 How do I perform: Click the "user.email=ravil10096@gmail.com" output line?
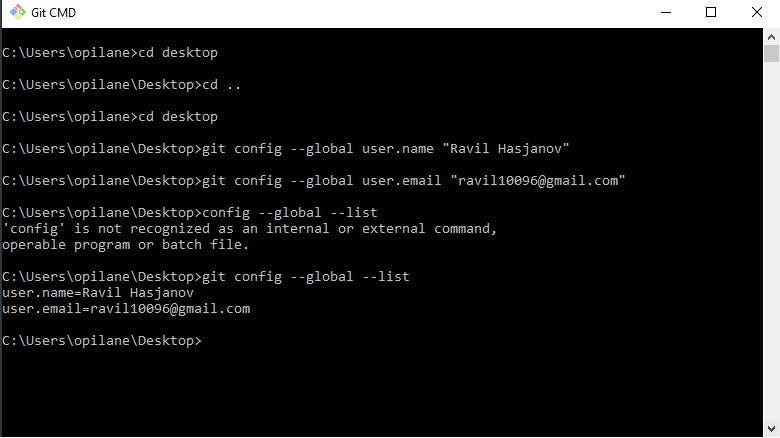click(126, 309)
